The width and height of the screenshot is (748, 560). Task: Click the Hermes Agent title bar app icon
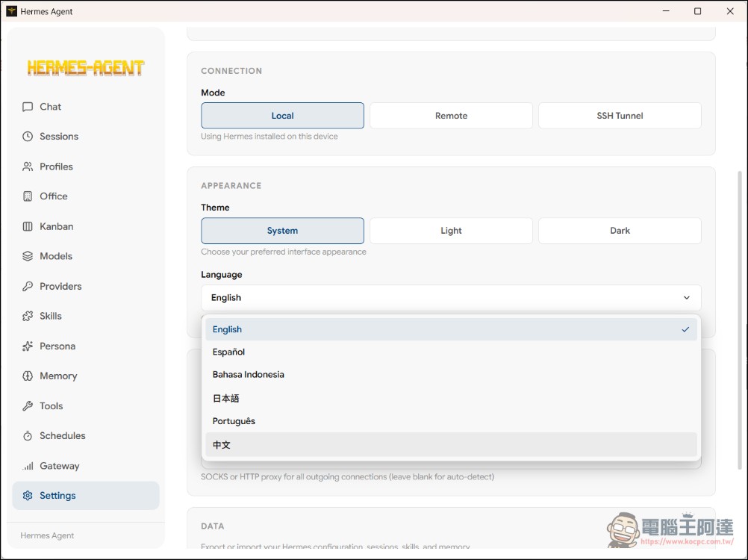point(11,11)
